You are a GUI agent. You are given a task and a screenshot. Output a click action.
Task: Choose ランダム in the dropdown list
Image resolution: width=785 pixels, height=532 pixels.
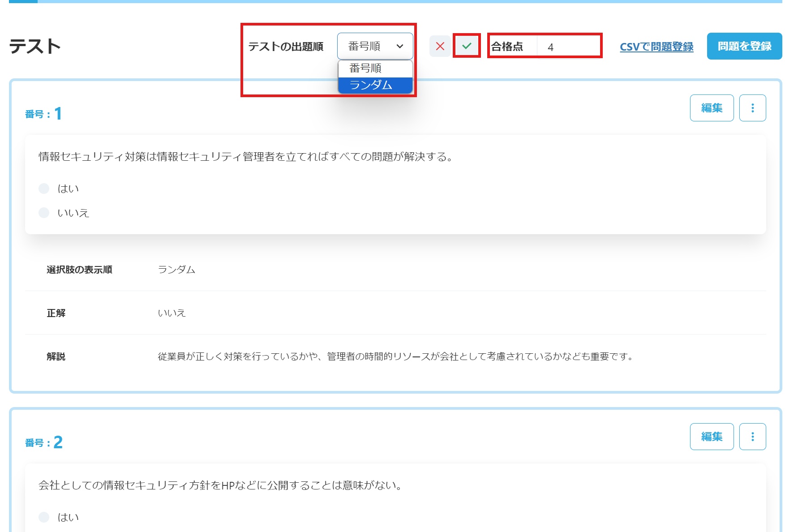point(375,85)
